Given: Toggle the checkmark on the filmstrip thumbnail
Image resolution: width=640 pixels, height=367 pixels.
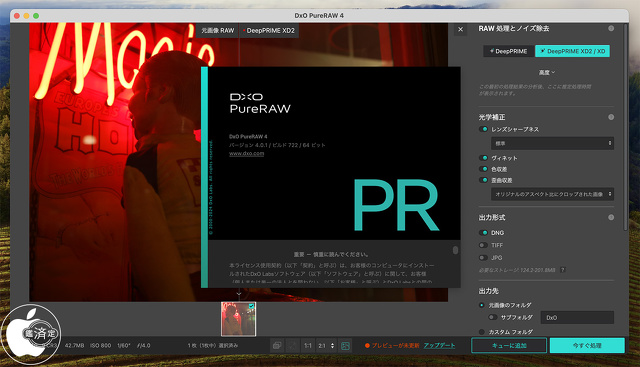Looking at the screenshot, I should click(251, 306).
